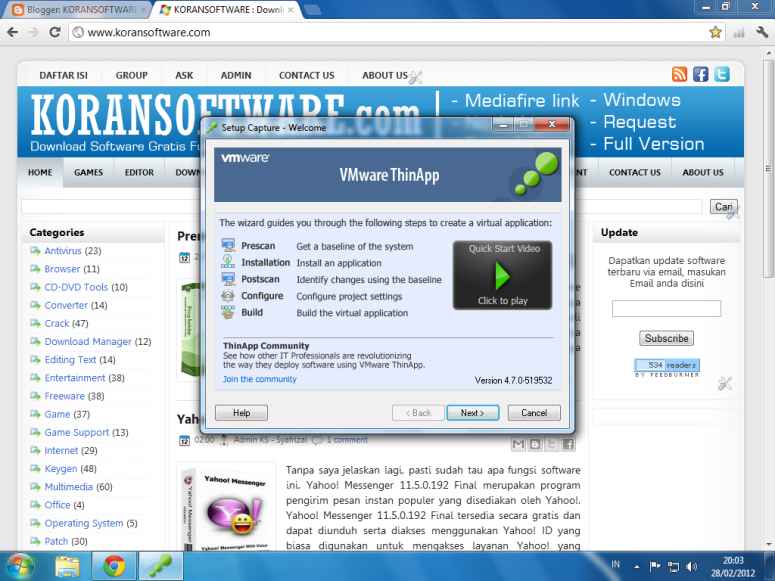
Task: Open ABOUT US in the top menu
Action: click(385, 75)
